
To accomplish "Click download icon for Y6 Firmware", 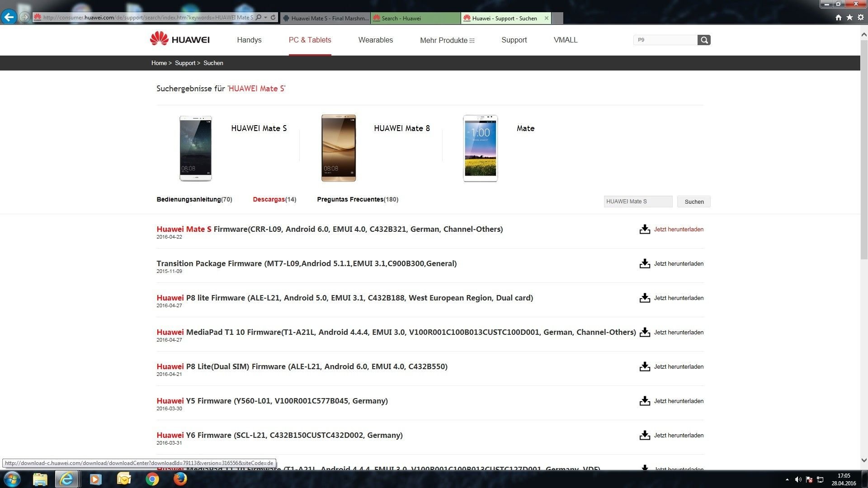I will [x=645, y=436].
